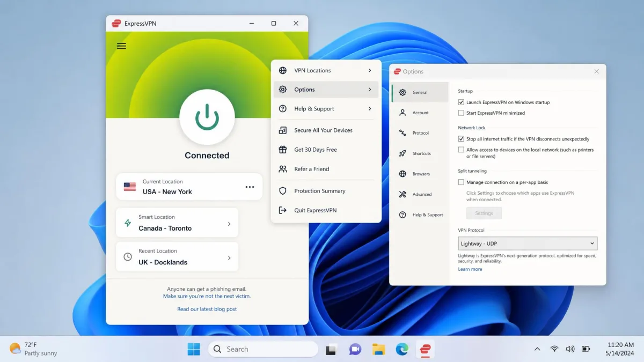
Task: Open the hamburger menu in ExpressVPN
Action: click(x=121, y=46)
